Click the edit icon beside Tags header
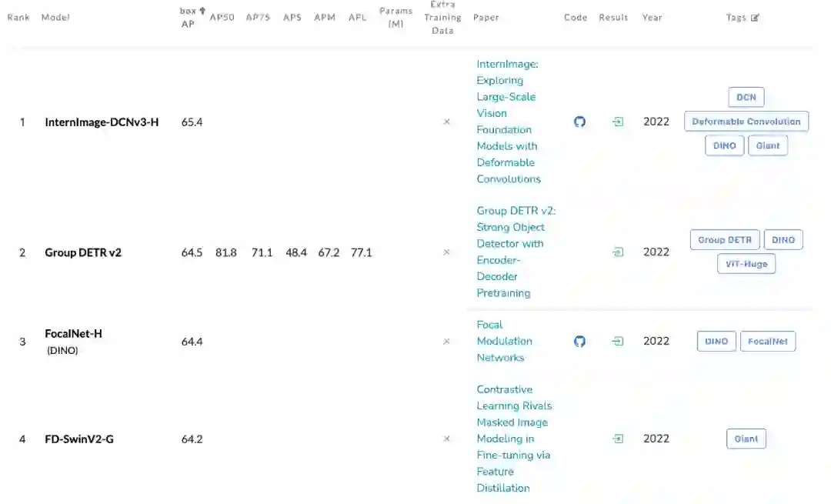Viewport: 831px width, 504px height. point(755,18)
